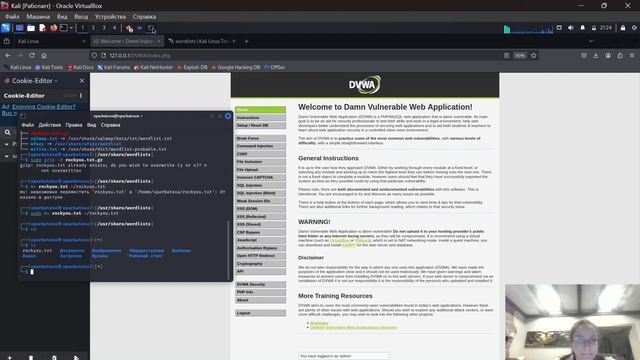The width and height of the screenshot is (640, 360).
Task: Toggle reader view icon in address bar
Action: pyautogui.click(x=506, y=56)
